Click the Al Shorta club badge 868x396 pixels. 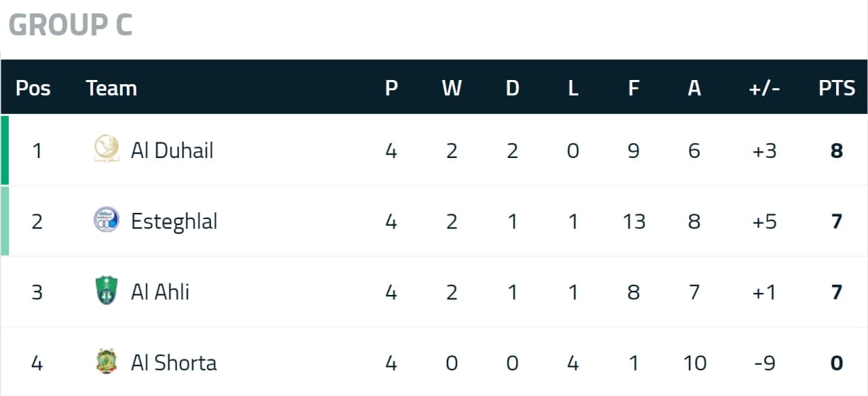[106, 362]
